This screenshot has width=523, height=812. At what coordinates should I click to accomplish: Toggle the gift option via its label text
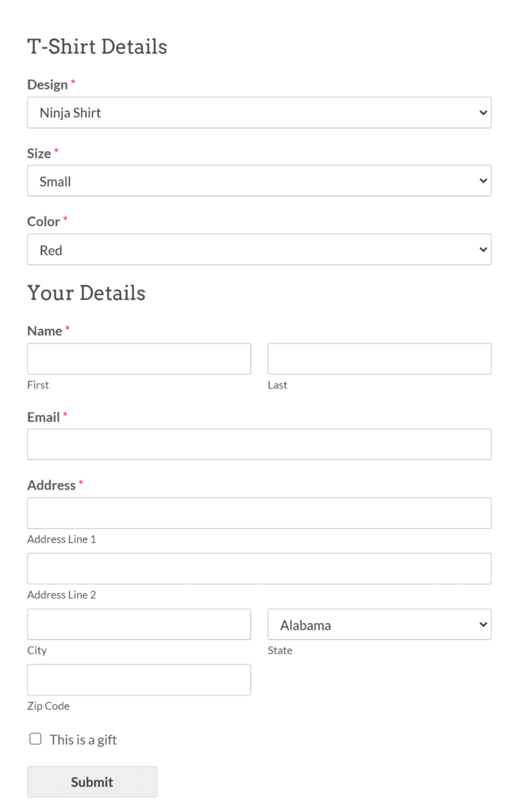(x=83, y=739)
